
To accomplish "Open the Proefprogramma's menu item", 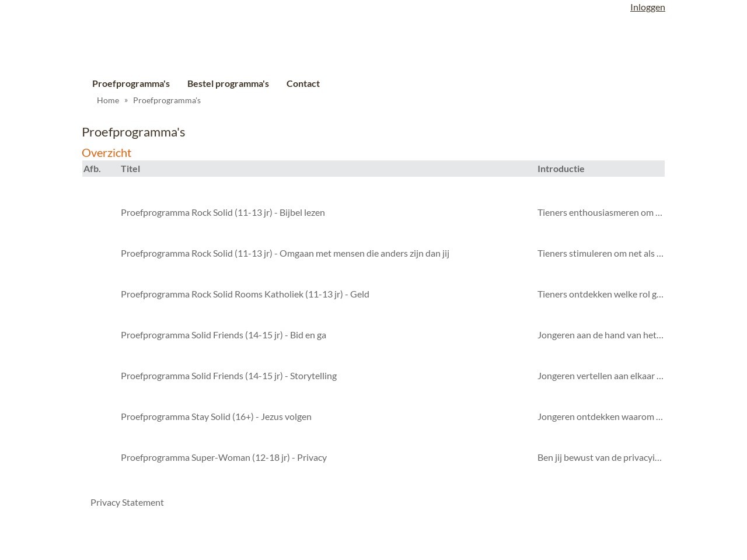I will click(131, 83).
